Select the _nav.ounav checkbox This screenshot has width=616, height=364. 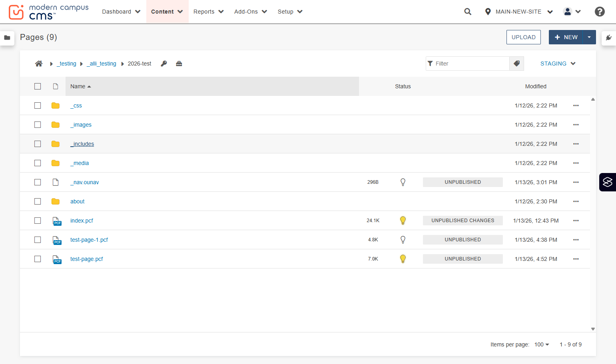tap(38, 182)
